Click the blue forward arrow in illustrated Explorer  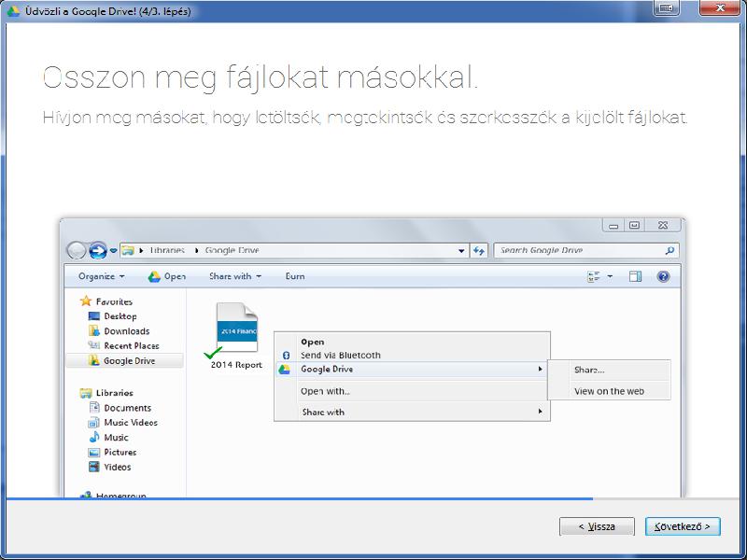pyautogui.click(x=98, y=250)
